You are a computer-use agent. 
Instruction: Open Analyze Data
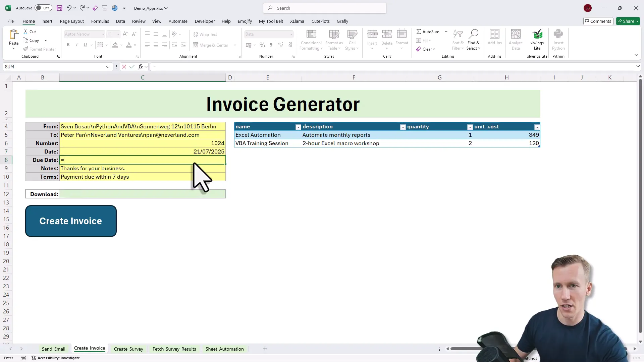tap(516, 39)
